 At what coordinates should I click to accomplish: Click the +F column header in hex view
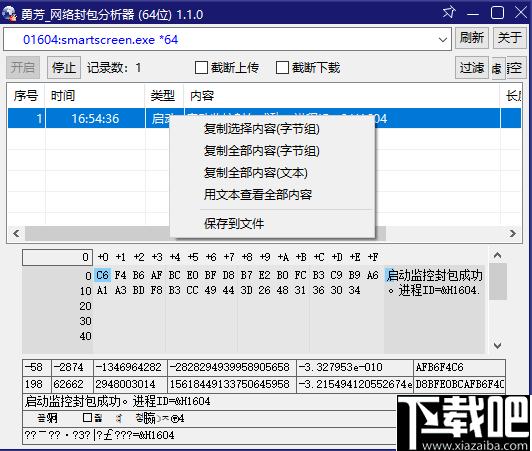coord(373,257)
